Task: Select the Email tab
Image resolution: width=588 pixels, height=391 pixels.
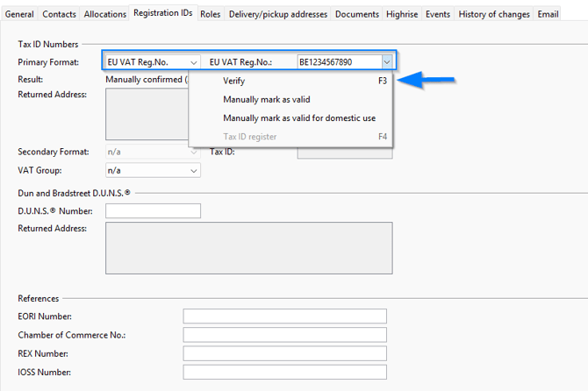Action: point(548,14)
